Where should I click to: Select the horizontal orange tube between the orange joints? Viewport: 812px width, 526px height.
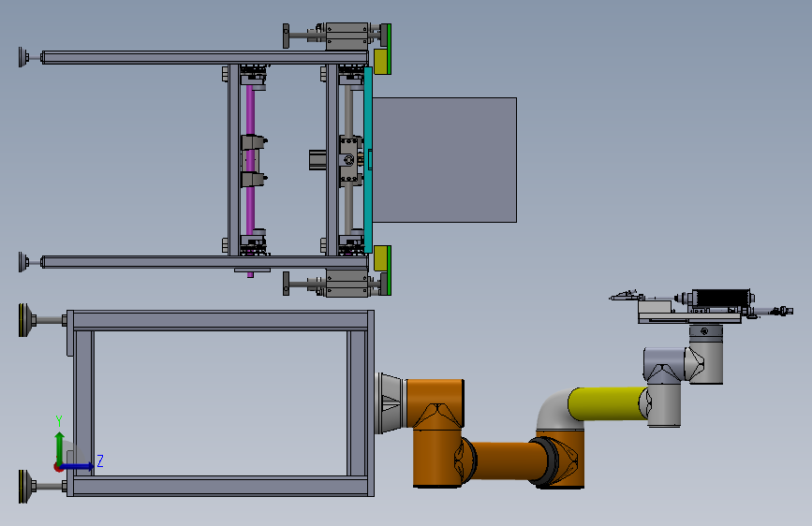[508, 460]
